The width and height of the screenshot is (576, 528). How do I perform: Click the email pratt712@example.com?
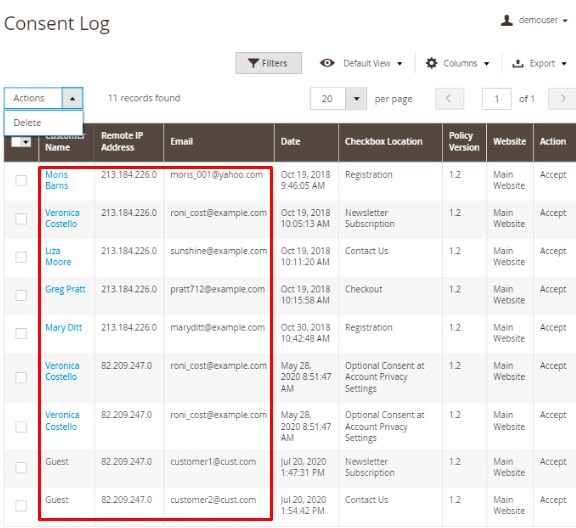point(217,289)
